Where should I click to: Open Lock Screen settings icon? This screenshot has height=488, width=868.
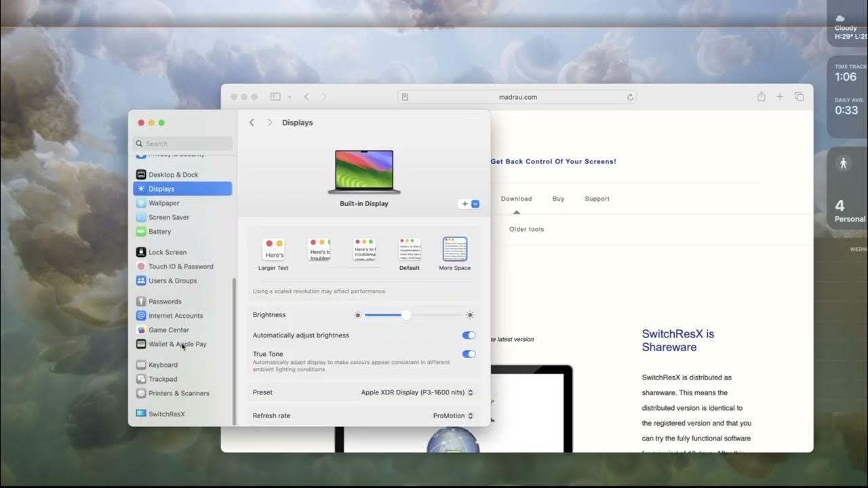[x=141, y=252]
